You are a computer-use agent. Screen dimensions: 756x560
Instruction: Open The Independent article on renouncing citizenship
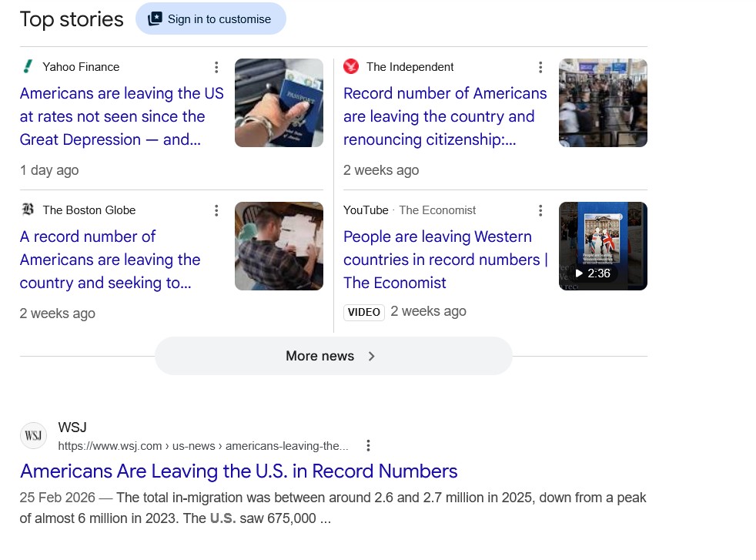click(x=445, y=116)
